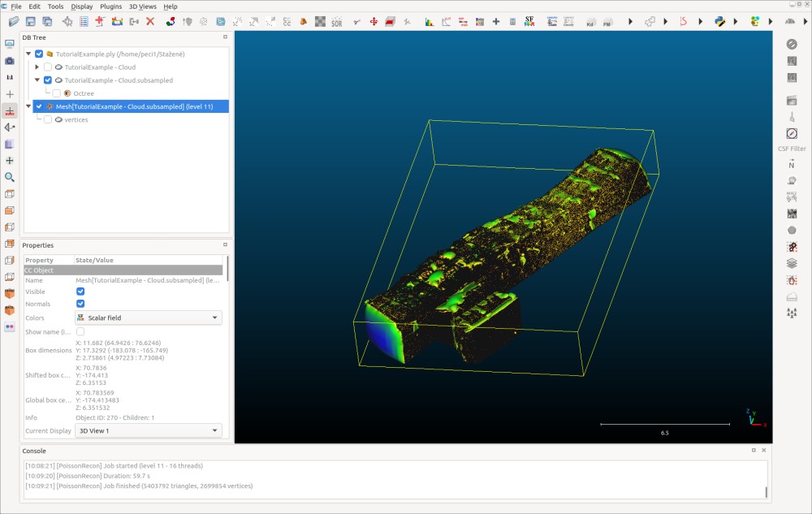
Task: Click the stacked layers icon in right sidebar
Action: point(792,263)
